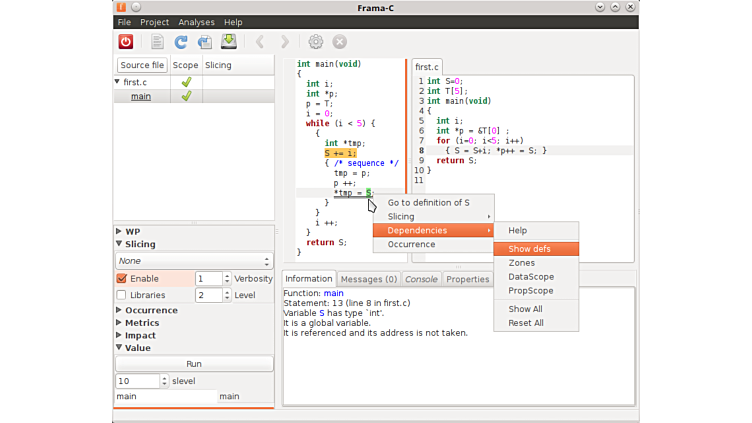This screenshot has width=752, height=423.
Task: Select Show defs in Dependencies submenu
Action: point(529,249)
